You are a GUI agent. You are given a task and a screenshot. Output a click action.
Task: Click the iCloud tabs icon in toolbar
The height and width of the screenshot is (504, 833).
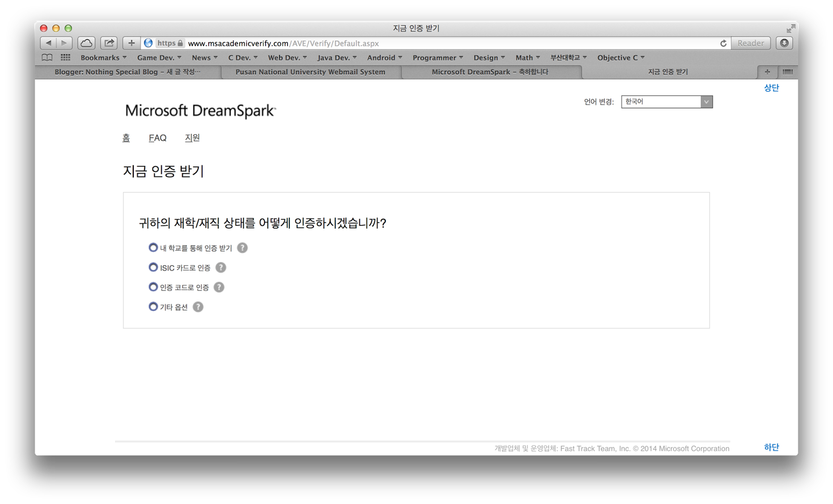click(86, 43)
